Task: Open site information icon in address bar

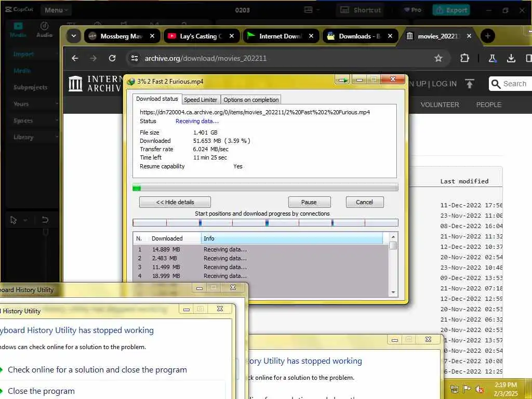Action: tap(135, 58)
